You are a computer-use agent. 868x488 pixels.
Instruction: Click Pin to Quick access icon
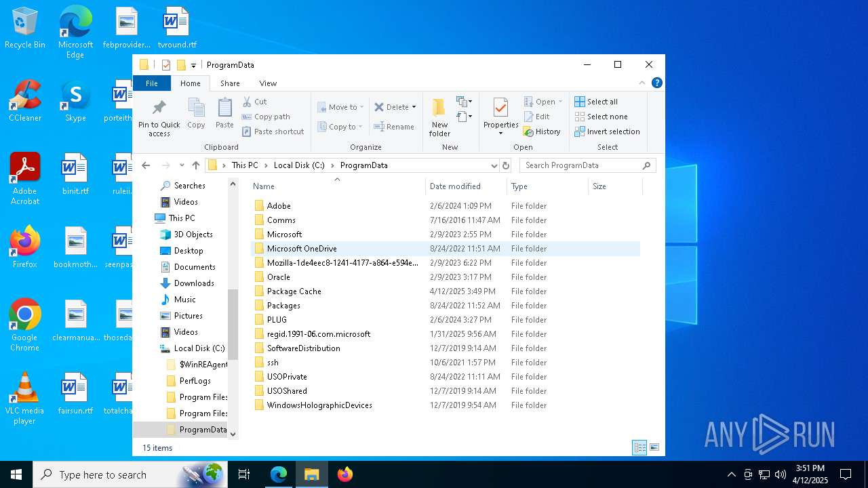[159, 108]
